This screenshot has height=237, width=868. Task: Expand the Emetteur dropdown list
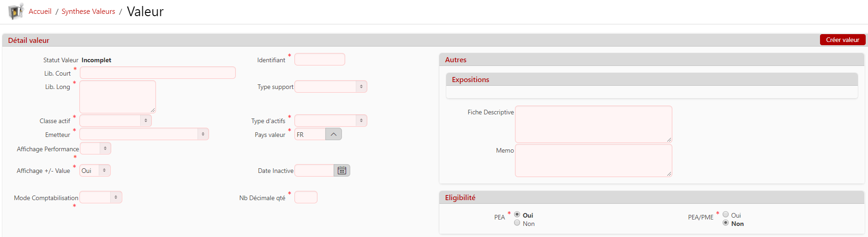144,134
